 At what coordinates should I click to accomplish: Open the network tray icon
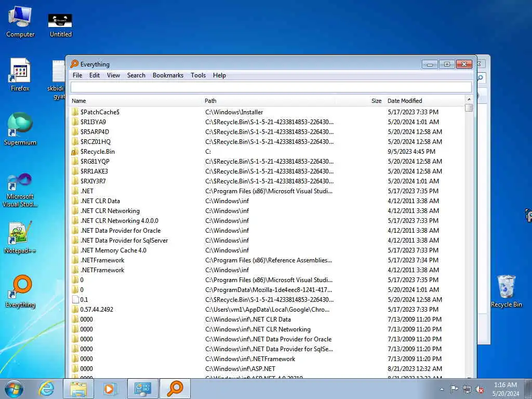coord(467,390)
